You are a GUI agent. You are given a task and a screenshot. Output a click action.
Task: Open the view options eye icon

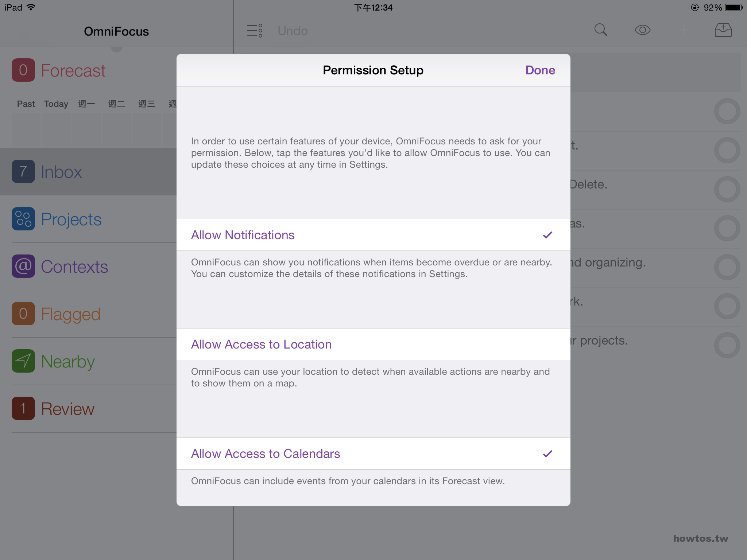643,30
